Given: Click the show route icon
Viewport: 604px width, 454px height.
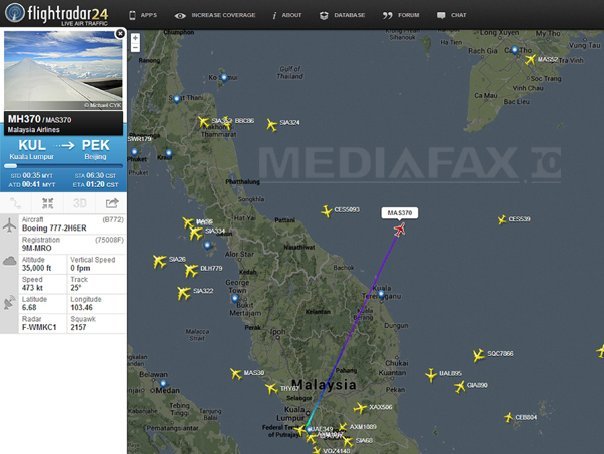Looking at the screenshot, I should click(x=16, y=203).
